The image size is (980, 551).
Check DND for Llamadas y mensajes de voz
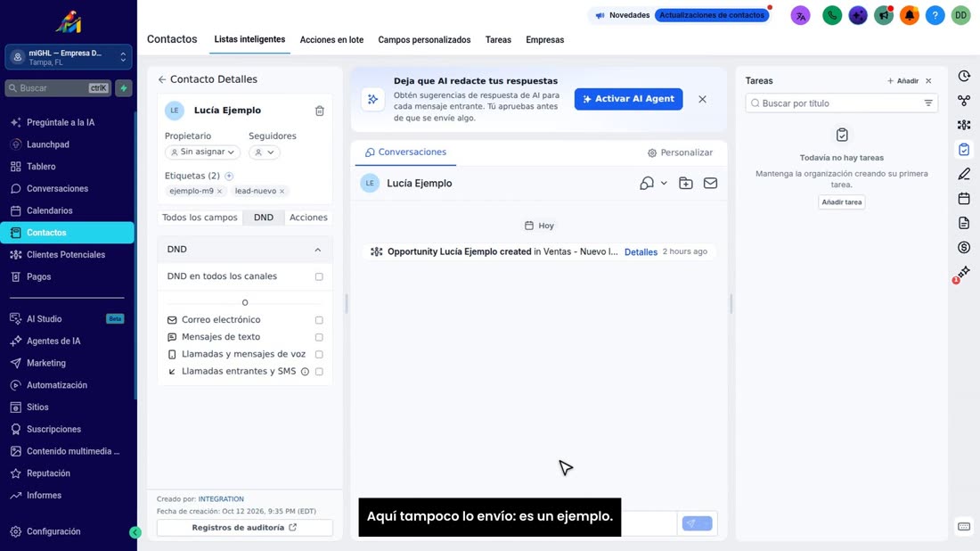click(319, 355)
